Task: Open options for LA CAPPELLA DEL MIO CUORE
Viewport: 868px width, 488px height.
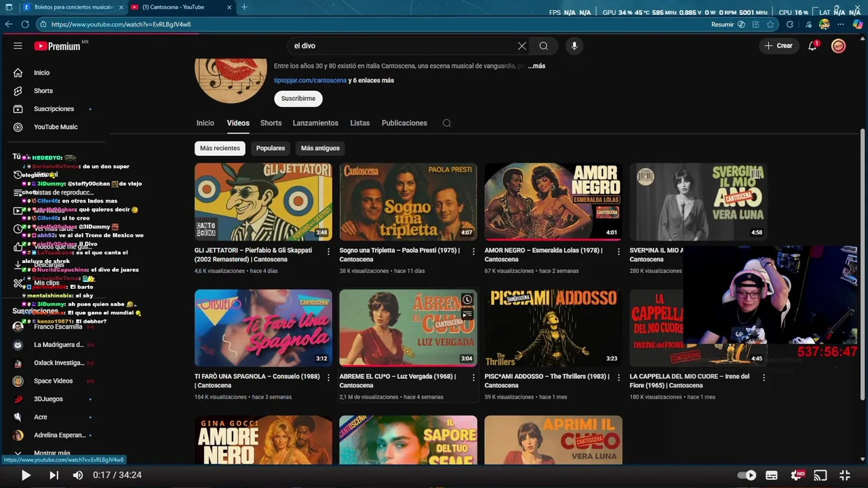Action: coord(764,378)
